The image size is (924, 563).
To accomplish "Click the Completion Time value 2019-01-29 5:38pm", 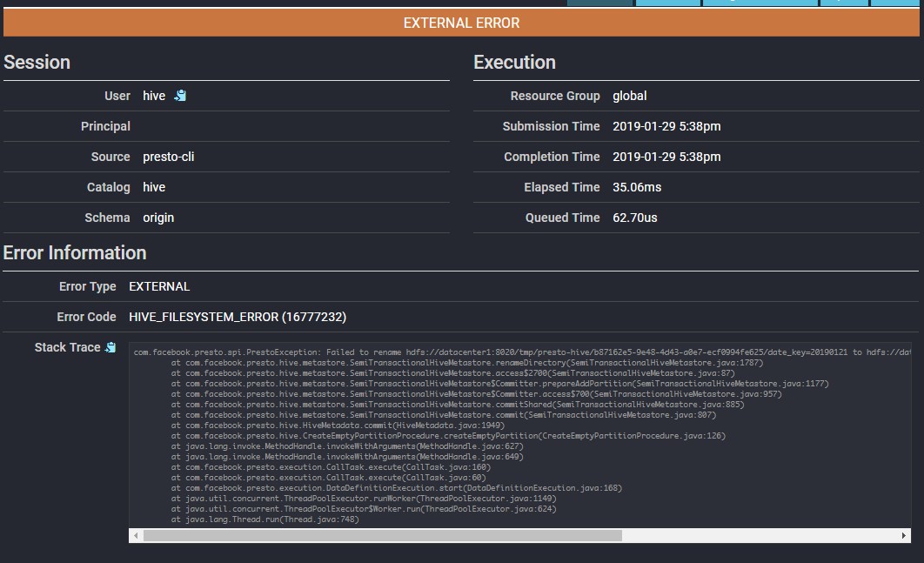I will pos(666,157).
